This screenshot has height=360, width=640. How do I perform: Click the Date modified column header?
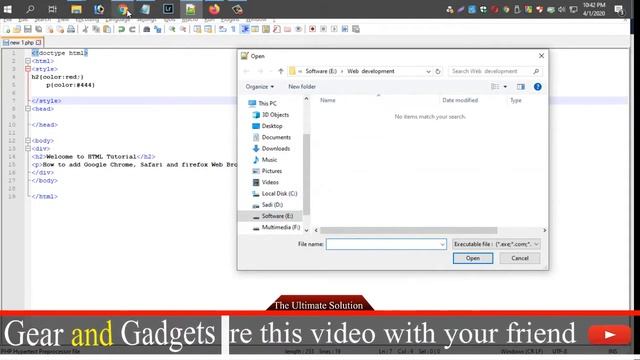[460, 100]
